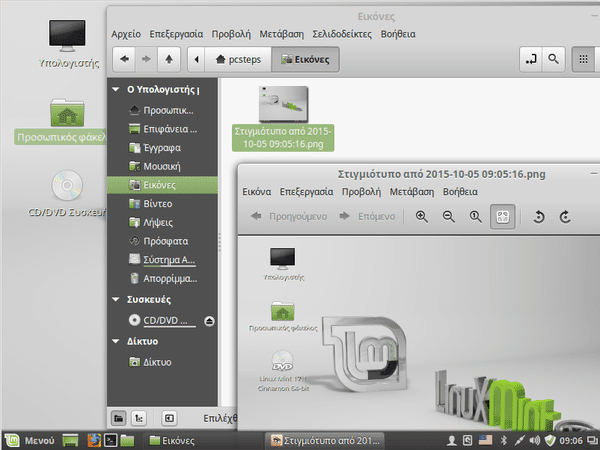Open Επιφάνεια desktop in sidebar
The width and height of the screenshot is (600, 450).
(162, 129)
